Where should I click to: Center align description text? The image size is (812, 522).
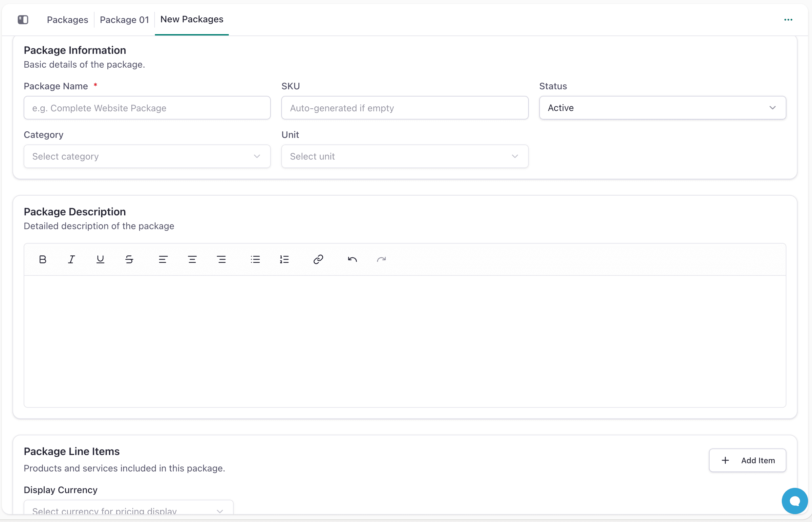click(192, 259)
